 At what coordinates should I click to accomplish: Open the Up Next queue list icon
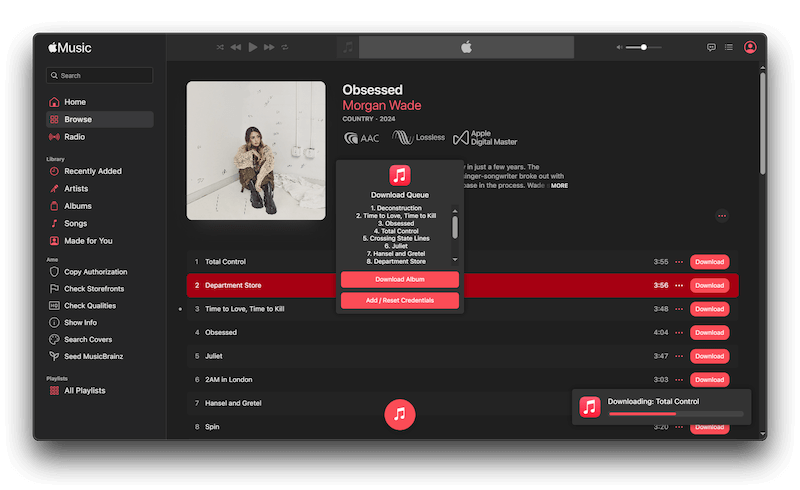pyautogui.click(x=729, y=47)
